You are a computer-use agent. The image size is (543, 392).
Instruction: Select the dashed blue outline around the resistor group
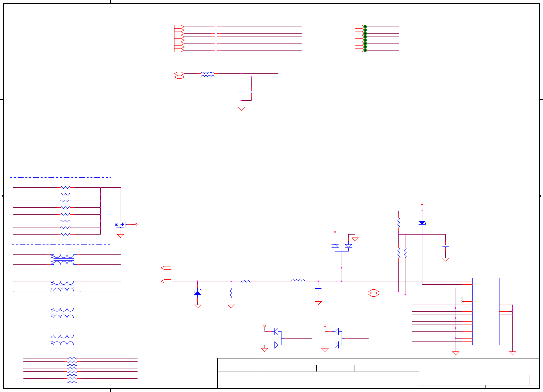click(x=60, y=211)
